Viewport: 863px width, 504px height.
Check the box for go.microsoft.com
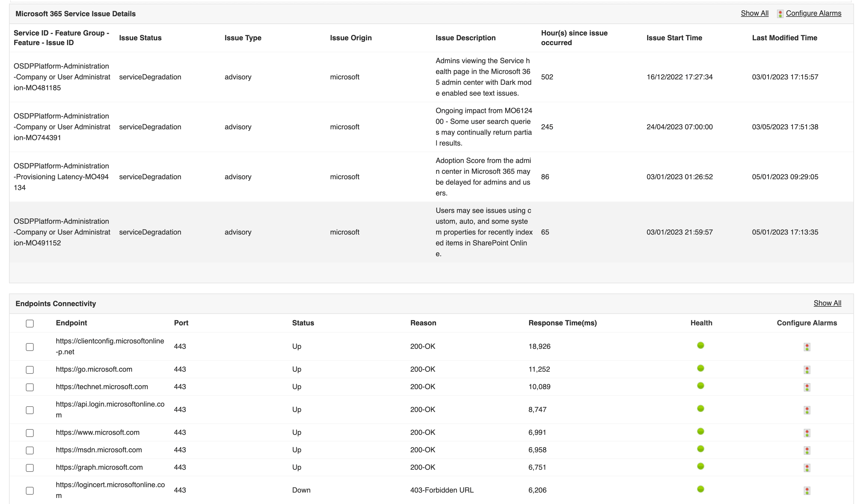pos(30,370)
